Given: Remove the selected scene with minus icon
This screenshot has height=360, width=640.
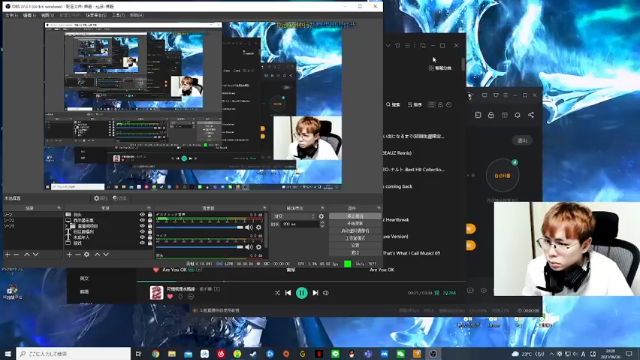Looking at the screenshot, I should 16,254.
